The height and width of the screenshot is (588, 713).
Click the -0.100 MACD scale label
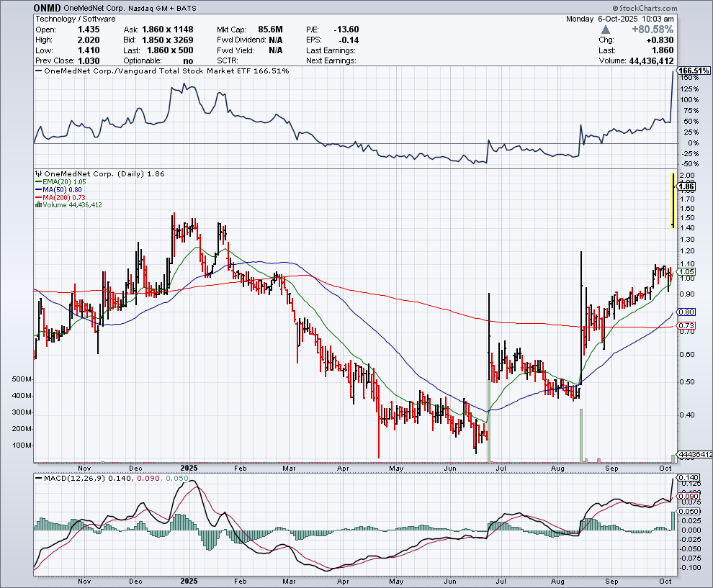pyautogui.click(x=690, y=568)
